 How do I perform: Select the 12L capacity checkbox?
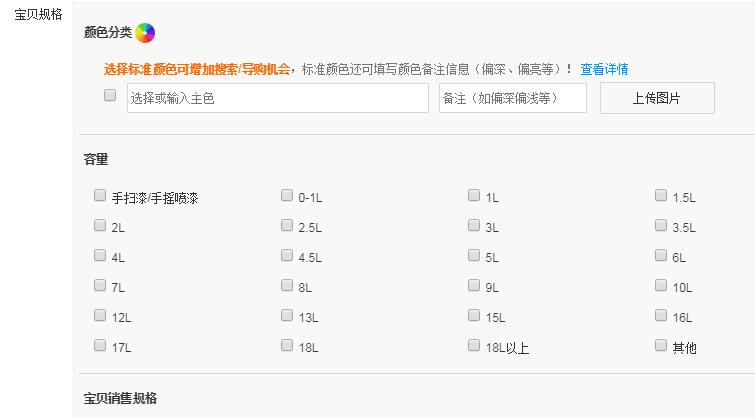100,315
